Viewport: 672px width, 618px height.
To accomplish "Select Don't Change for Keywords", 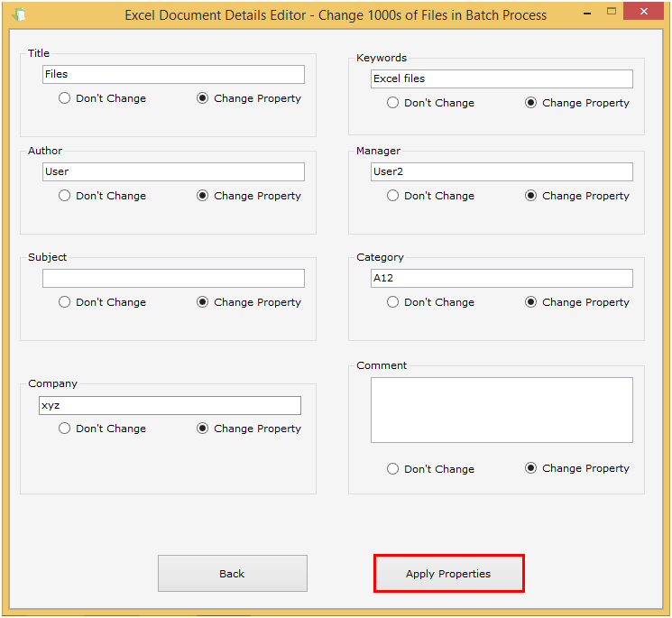I will click(431, 103).
